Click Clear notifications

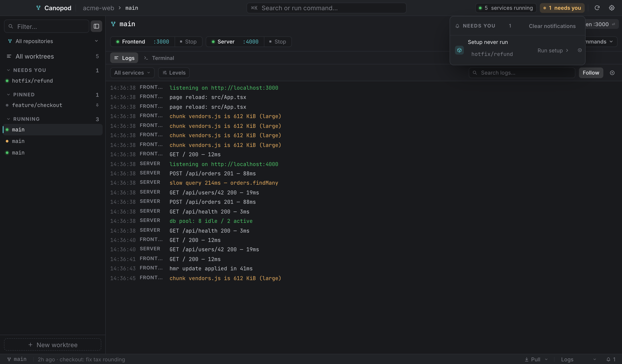coord(552,26)
